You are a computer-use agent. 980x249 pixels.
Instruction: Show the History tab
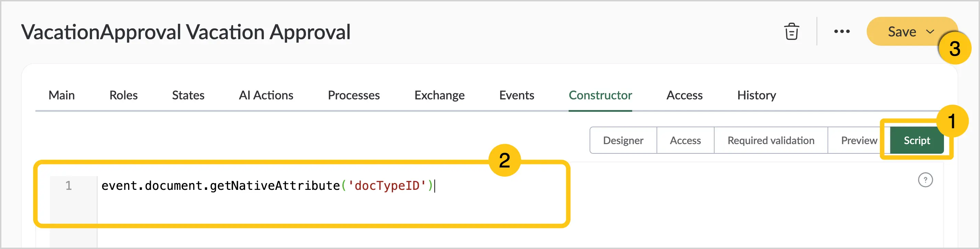click(x=757, y=95)
